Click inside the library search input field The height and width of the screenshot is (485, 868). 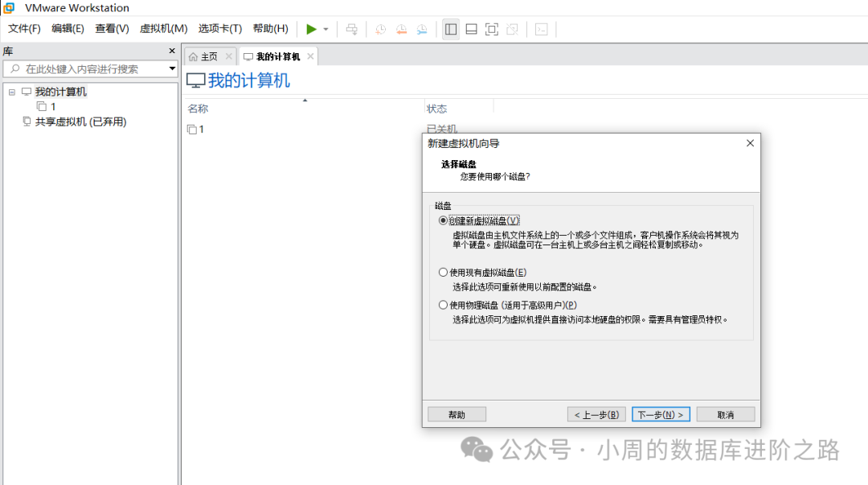88,69
